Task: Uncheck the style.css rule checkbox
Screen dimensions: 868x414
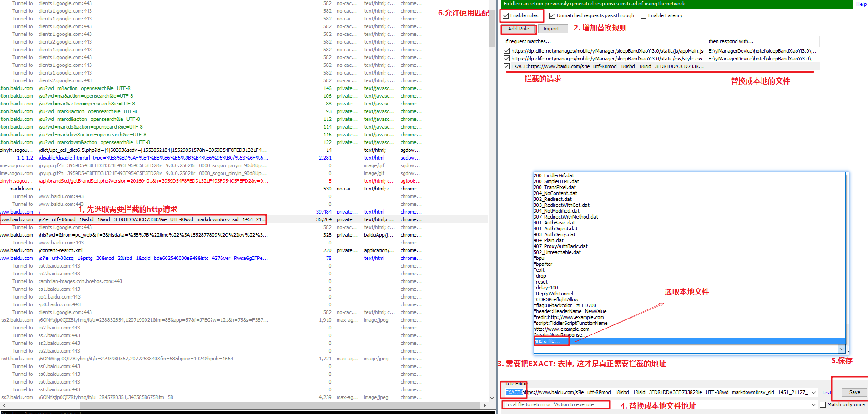Action: coord(506,59)
